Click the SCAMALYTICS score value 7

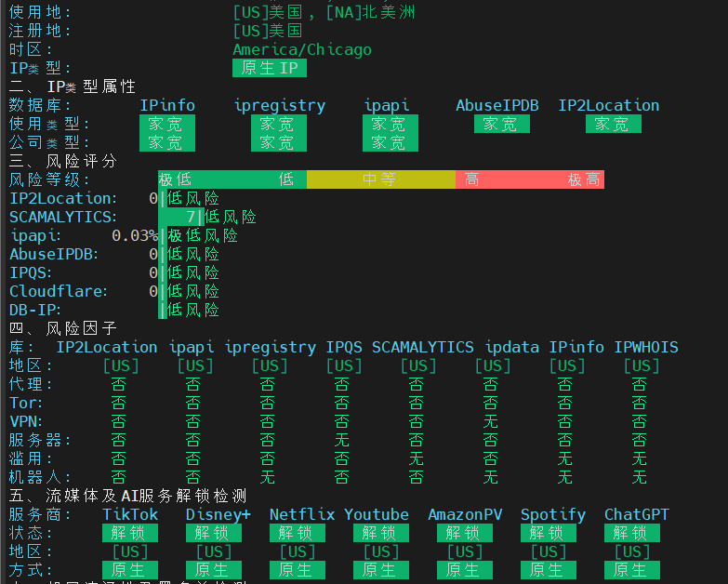[191, 217]
